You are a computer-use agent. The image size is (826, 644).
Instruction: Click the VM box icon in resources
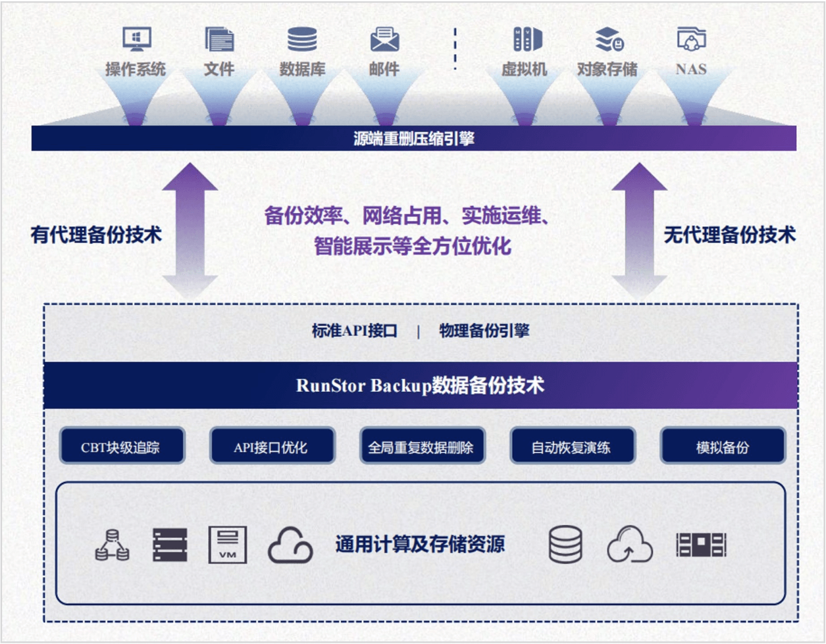point(228,545)
